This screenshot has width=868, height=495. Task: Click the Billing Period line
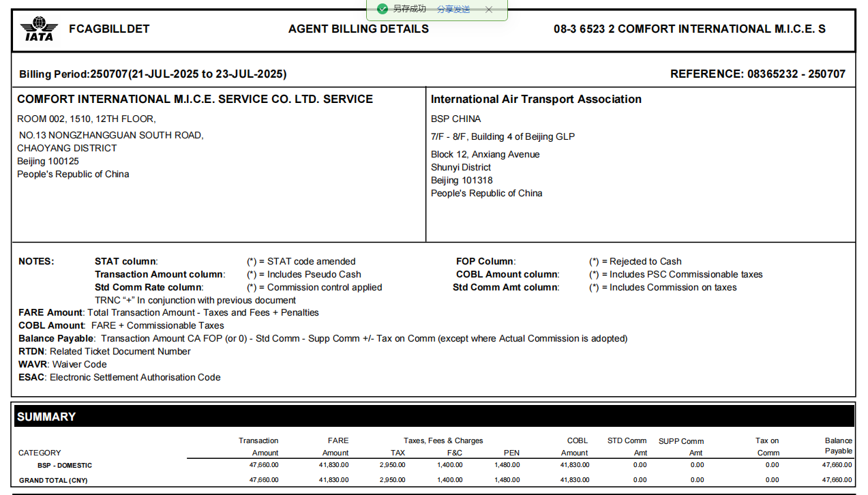[x=153, y=74]
